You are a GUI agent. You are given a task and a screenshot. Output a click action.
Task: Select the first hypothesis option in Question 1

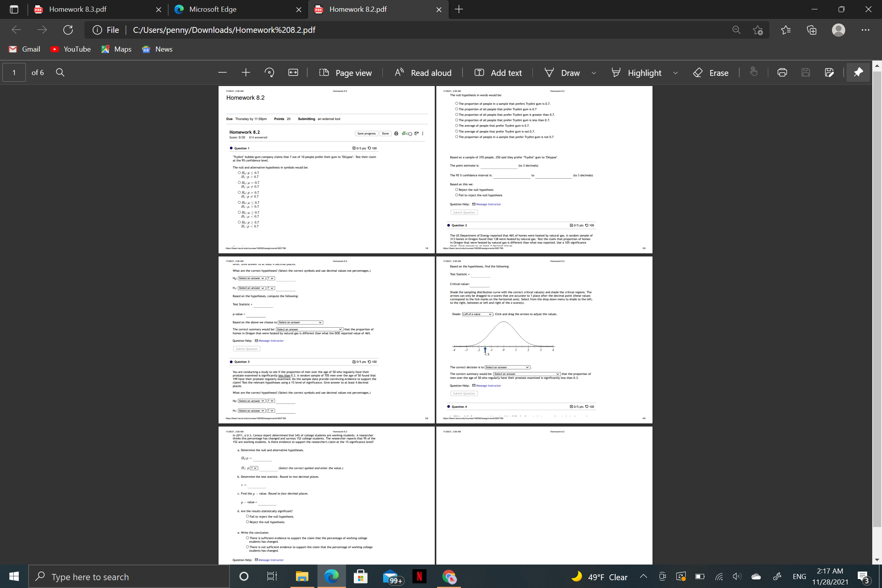click(239, 172)
